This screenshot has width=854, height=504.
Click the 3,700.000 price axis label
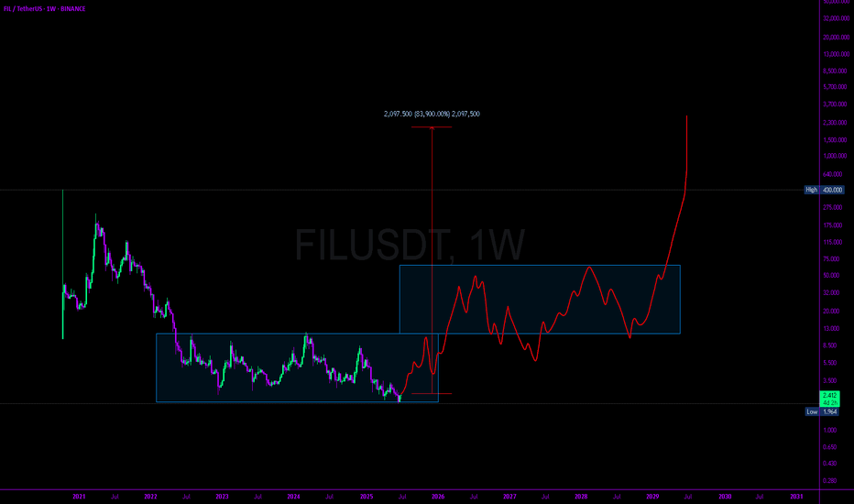pos(835,104)
